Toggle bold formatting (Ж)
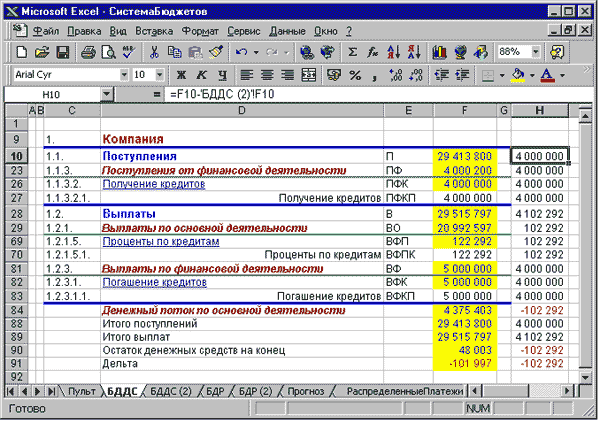Viewport: 600px width, 423px height. pos(181,75)
